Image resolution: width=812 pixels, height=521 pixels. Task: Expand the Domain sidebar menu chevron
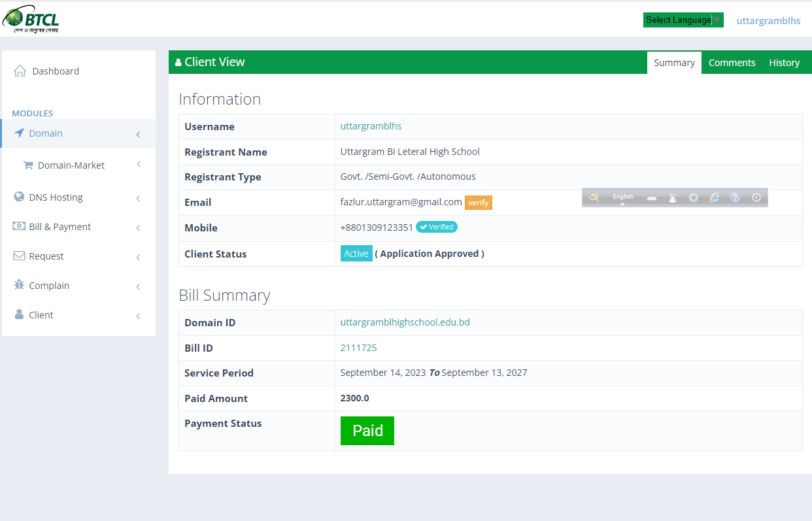pyautogui.click(x=138, y=133)
